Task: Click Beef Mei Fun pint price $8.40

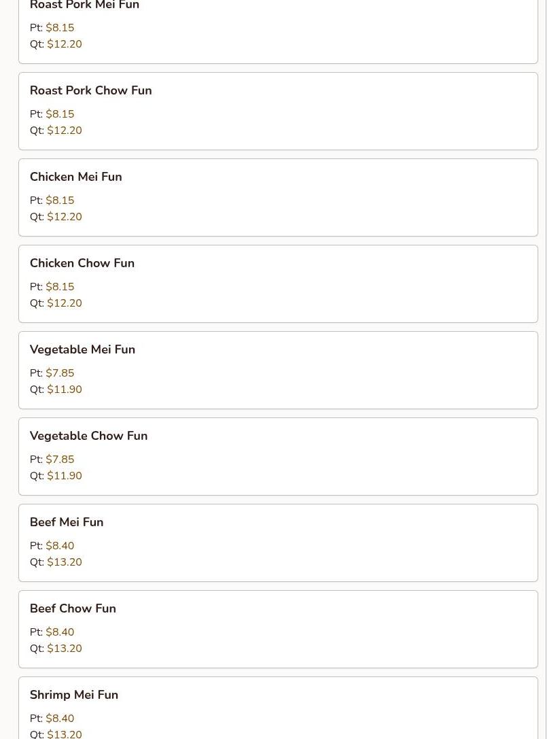Action: coord(60,546)
